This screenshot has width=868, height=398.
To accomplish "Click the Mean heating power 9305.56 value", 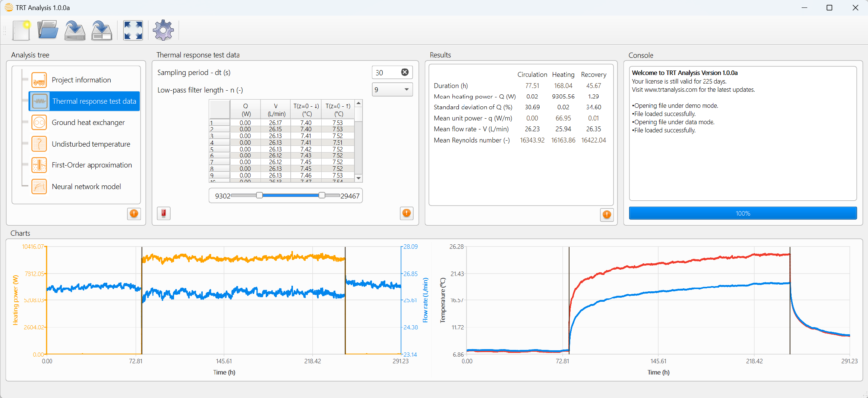I will (563, 97).
